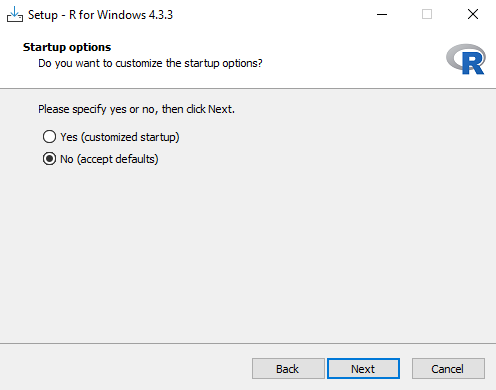Go back to the previous setup page
The image size is (496, 390).
coord(288,369)
